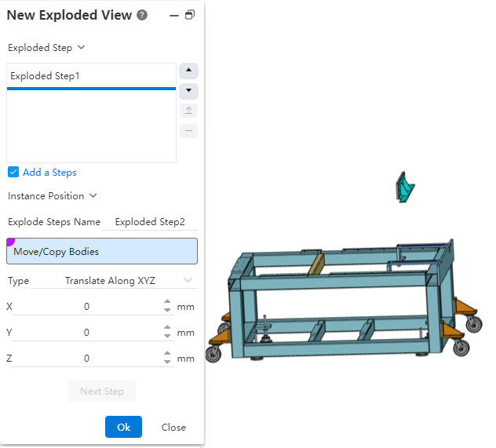Minimize the New Exploded View panel
496x448 pixels.
coord(174,15)
